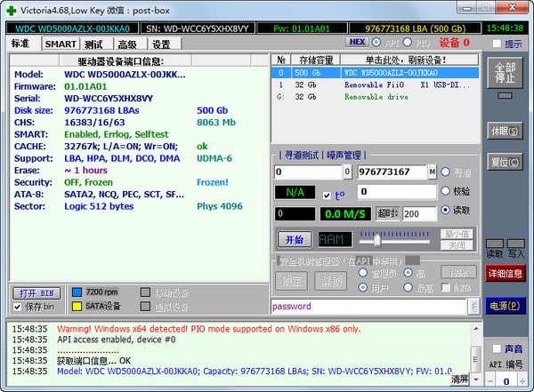Image resolution: width=534 pixels, height=392 pixels.
Task: Select the verify (校验) radio button
Action: [x=445, y=191]
